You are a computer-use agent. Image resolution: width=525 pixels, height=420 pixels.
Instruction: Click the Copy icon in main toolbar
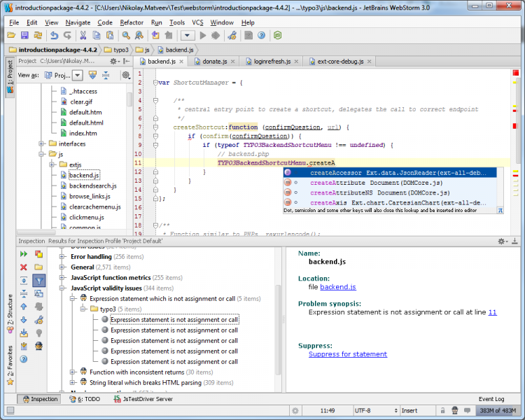point(97,35)
